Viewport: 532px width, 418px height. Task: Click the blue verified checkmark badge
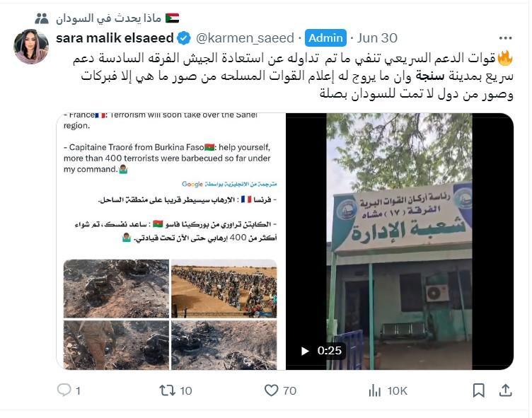click(x=184, y=38)
